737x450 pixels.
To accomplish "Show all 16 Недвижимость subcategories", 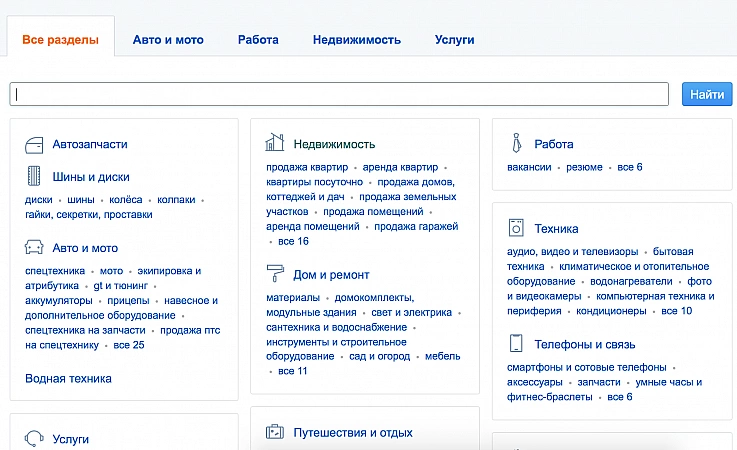I will (x=293, y=241).
